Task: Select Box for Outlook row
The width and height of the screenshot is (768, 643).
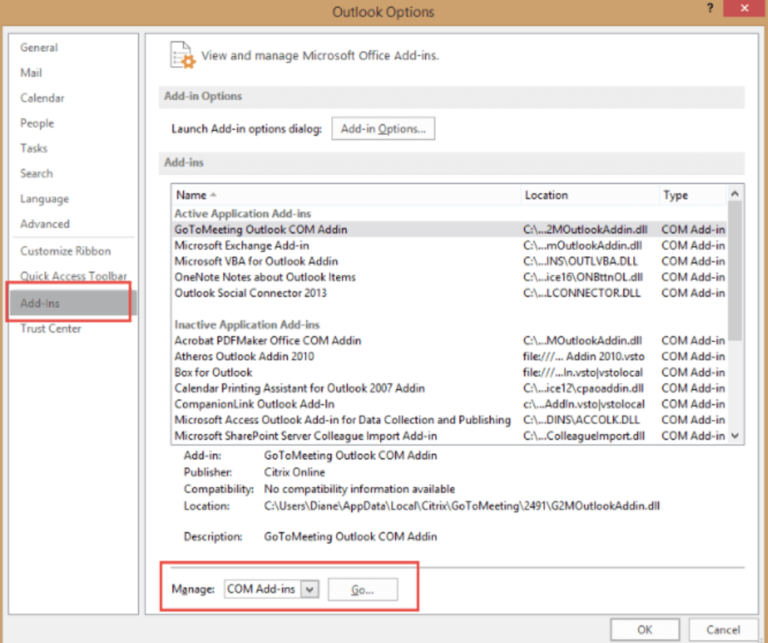Action: (449, 373)
